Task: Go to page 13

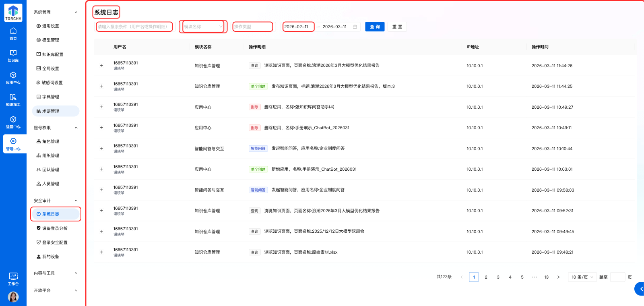Action: [x=546, y=277]
